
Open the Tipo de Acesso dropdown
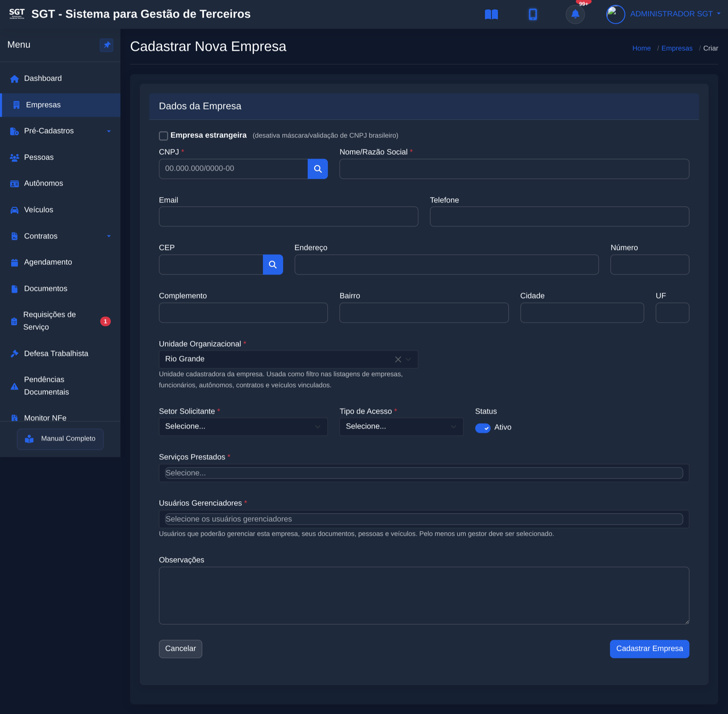tap(401, 427)
